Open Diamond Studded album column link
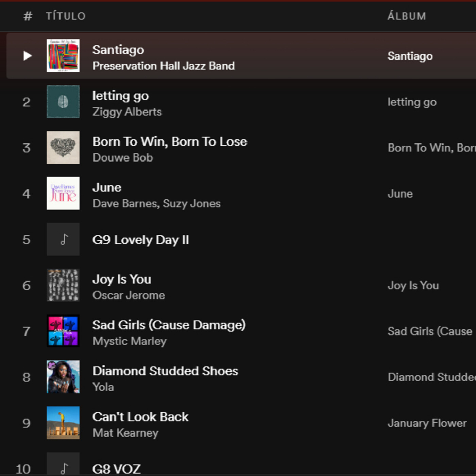The image size is (476, 476). click(432, 377)
